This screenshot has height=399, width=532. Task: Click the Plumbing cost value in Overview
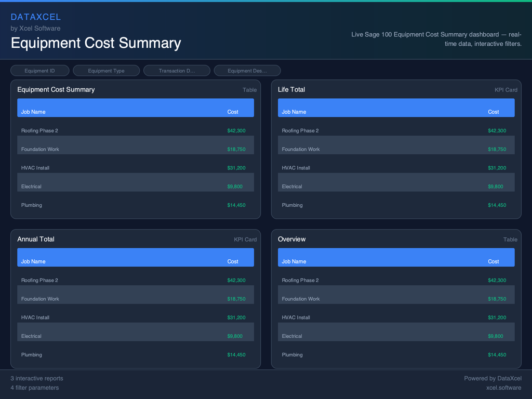point(498,355)
